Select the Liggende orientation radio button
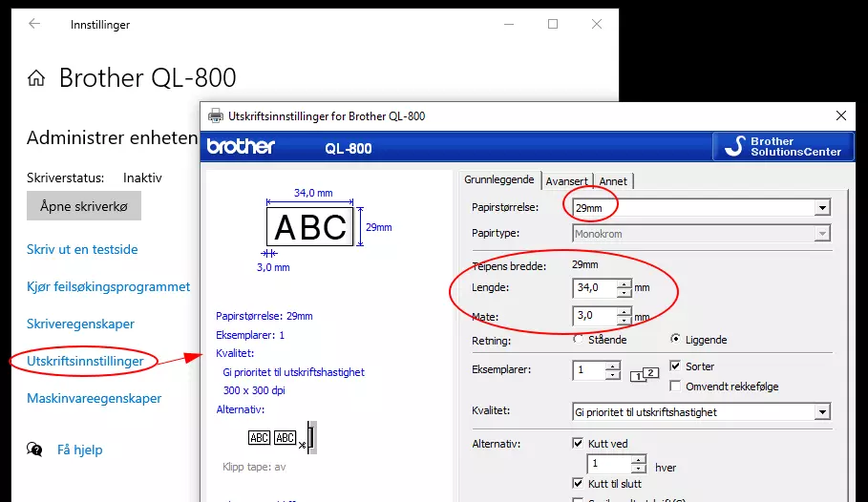Viewport: 868px width, 502px height. (676, 339)
